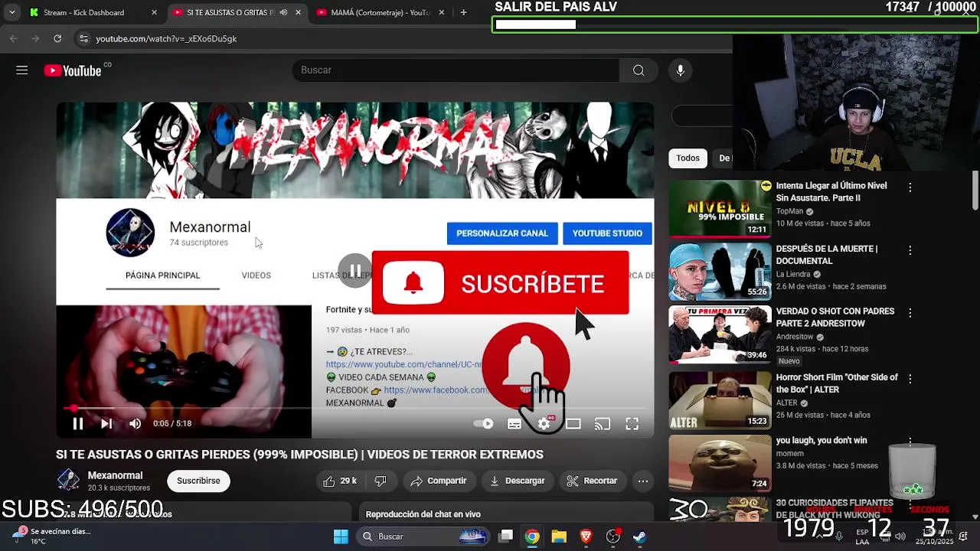Open the tab search dropdown arrow
This screenshot has height=551, width=980.
pyautogui.click(x=11, y=12)
